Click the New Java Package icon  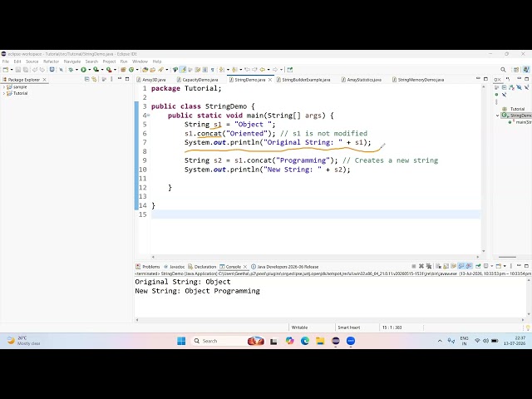pyautogui.click(x=124, y=70)
